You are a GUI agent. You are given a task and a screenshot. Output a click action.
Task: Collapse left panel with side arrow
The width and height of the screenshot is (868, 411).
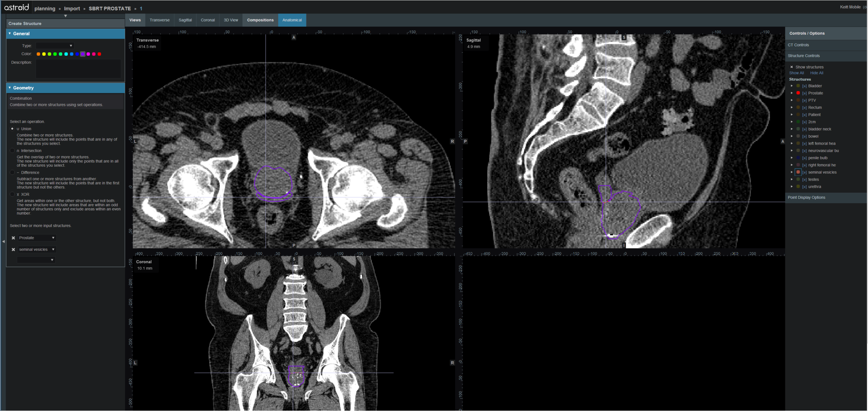click(3, 241)
